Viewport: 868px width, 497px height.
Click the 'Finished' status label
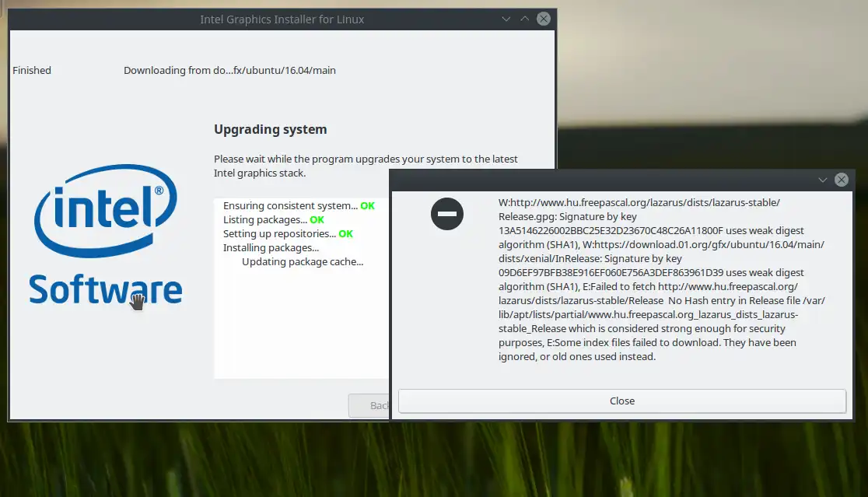pos(32,70)
